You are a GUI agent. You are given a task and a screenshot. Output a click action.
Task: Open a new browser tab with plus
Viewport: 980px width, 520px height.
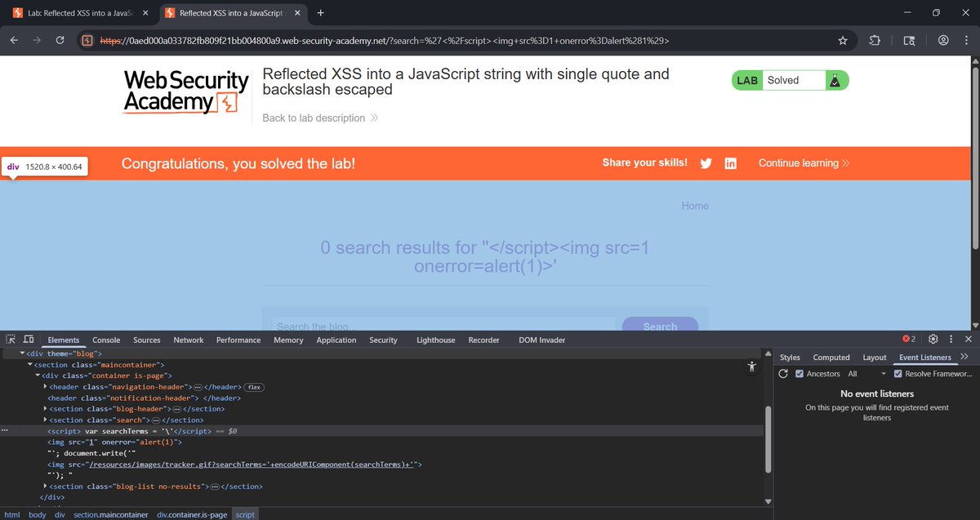click(320, 12)
